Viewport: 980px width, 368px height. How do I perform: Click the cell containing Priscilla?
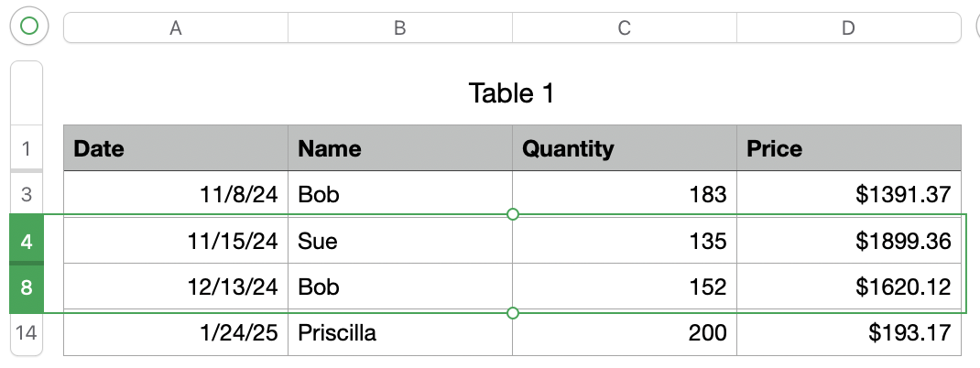[x=399, y=333]
